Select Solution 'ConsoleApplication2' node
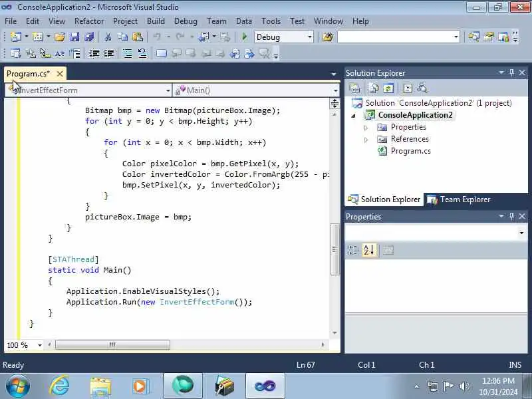This screenshot has width=532, height=399. [438, 103]
